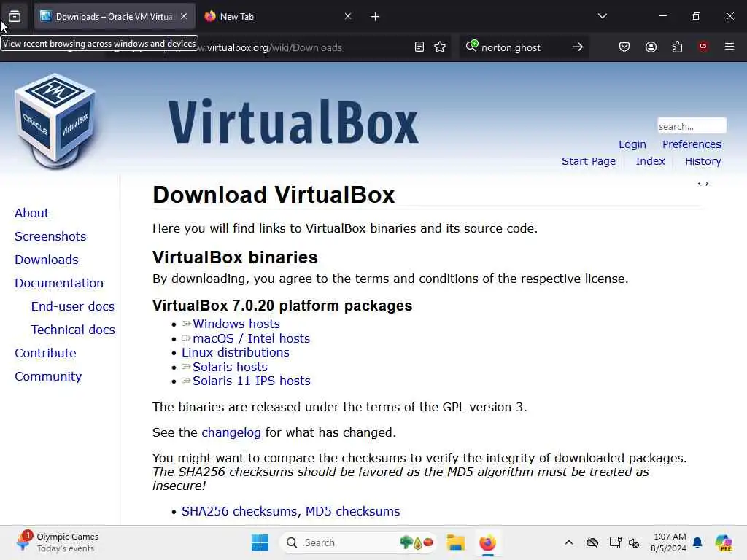Toggle reader view icon in address bar
Viewport: 747px width, 560px height.
419,47
